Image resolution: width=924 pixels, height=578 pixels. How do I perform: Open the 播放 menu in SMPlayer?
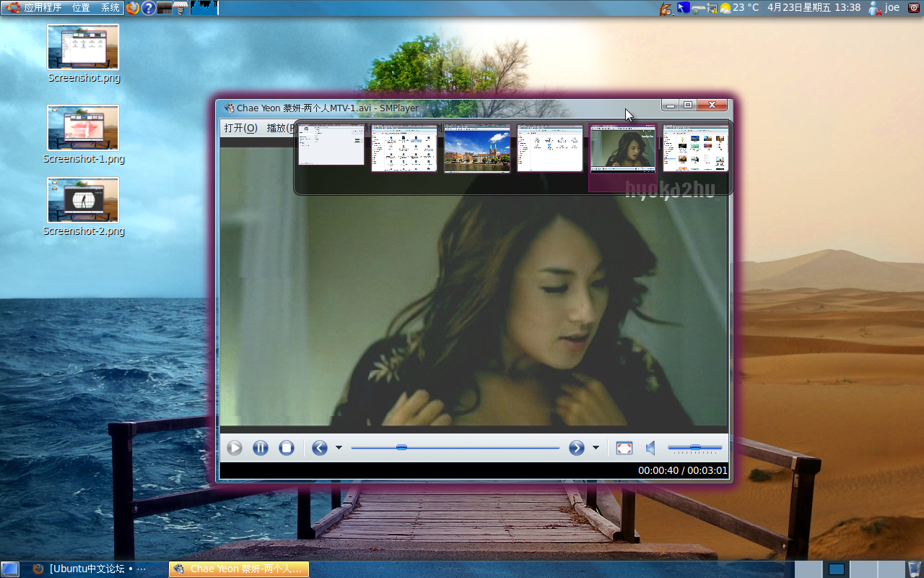point(280,128)
